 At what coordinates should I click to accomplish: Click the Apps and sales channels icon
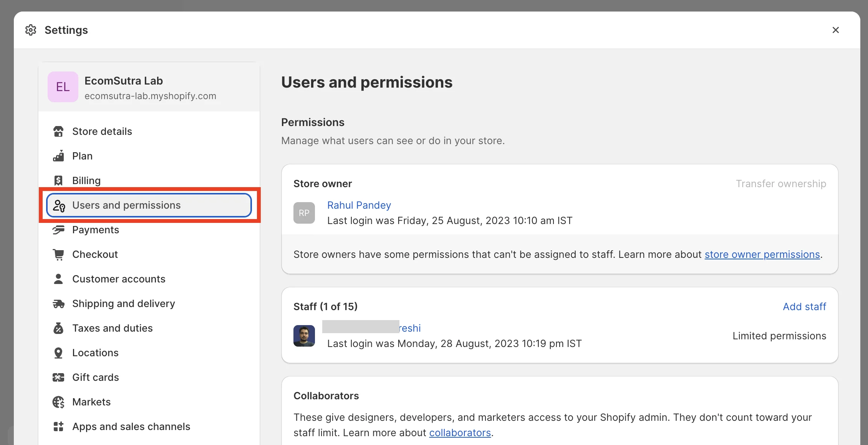[58, 427]
